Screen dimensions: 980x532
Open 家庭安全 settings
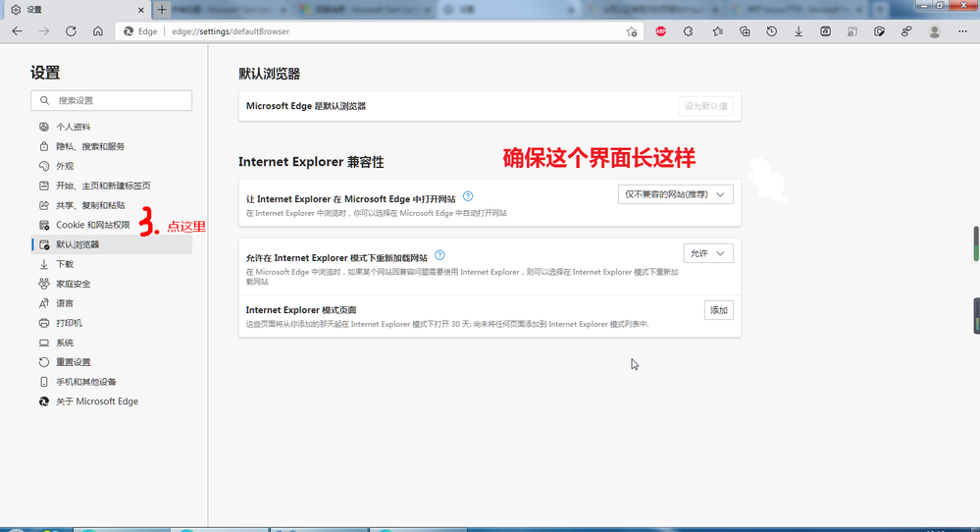[x=111, y=284]
